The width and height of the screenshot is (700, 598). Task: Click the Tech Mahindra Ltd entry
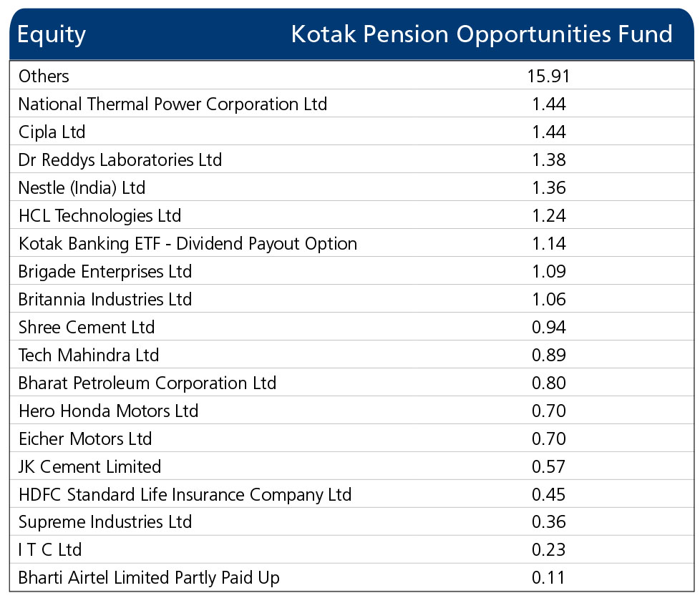pos(88,356)
